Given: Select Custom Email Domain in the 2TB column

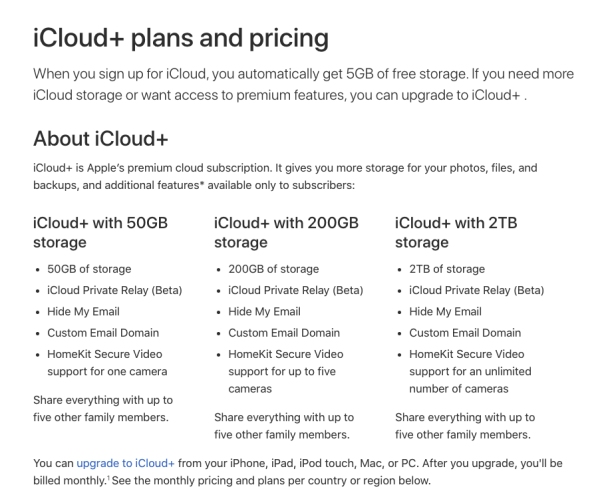Looking at the screenshot, I should [x=465, y=333].
